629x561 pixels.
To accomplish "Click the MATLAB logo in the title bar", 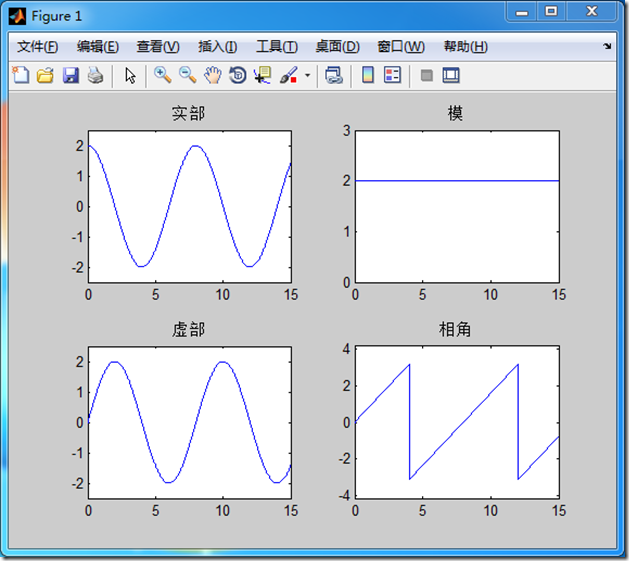I will tap(18, 16).
